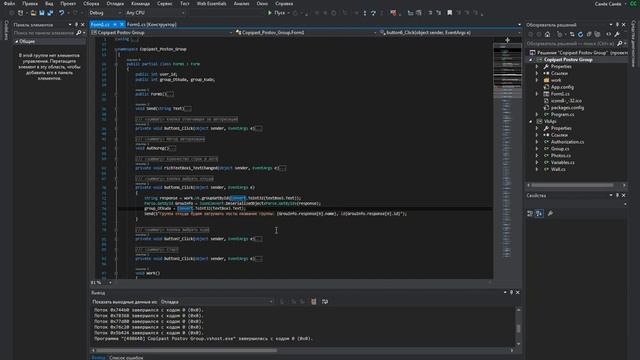Click the Candix Candix account name
This screenshot has height=360, width=640.
coord(608,4)
